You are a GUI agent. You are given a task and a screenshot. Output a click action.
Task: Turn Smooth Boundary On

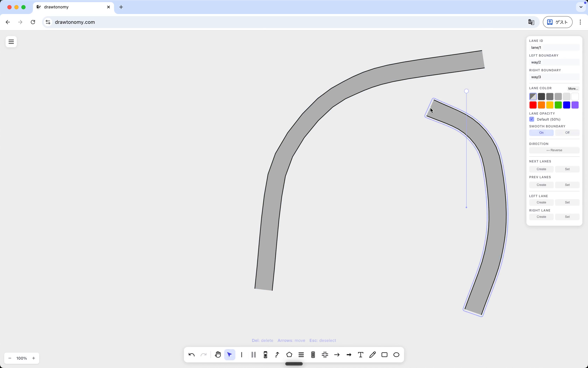541,133
